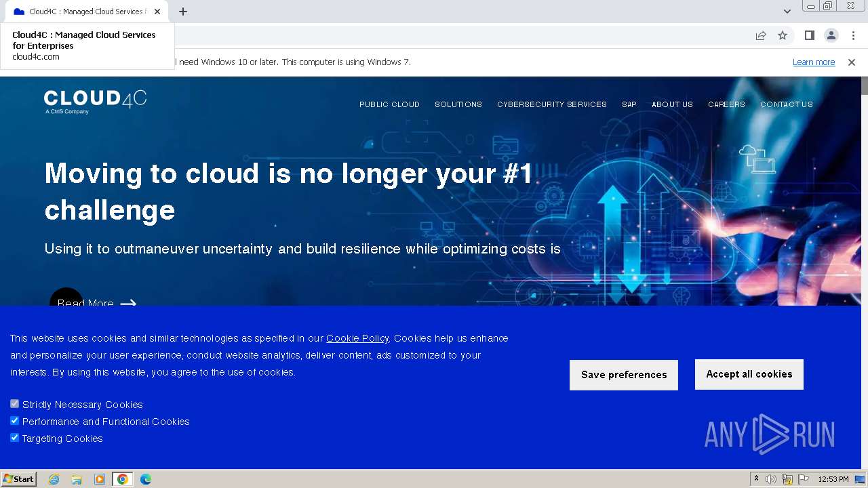Show hidden system tray icons
868x488 pixels.
click(x=756, y=479)
